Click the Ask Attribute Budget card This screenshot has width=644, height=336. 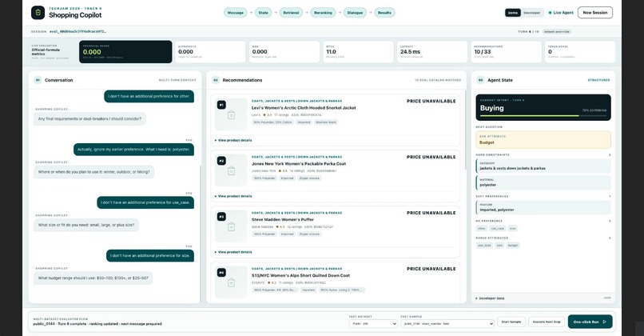tap(543, 140)
